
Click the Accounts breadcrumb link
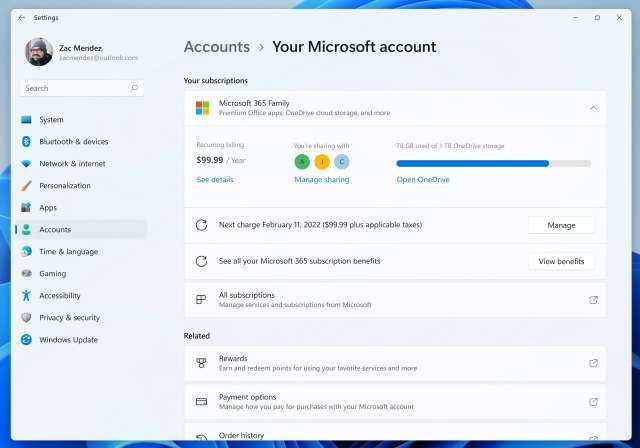pos(217,47)
